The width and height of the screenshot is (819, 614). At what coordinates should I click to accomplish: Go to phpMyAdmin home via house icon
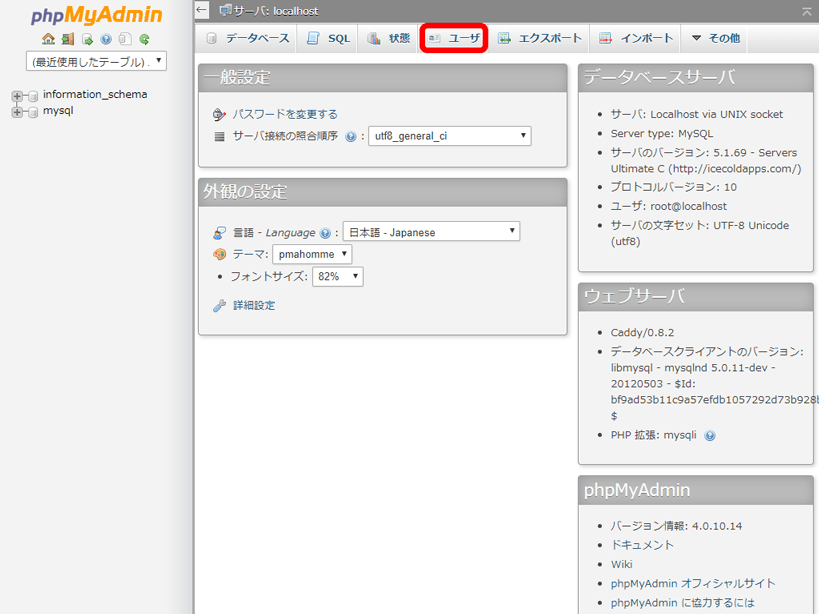click(49, 39)
